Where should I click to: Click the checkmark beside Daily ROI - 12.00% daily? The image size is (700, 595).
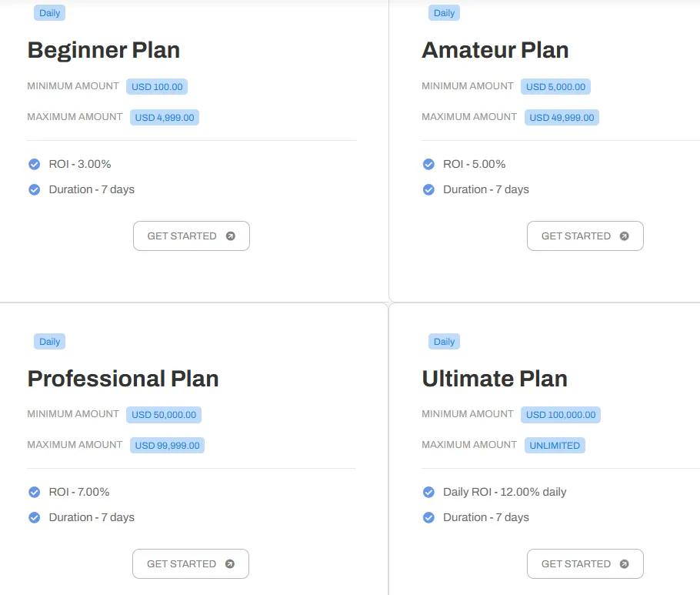tap(428, 492)
